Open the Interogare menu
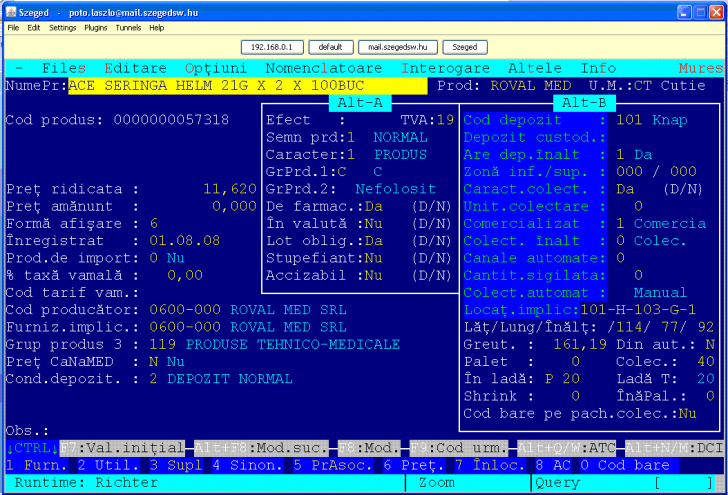 pyautogui.click(x=446, y=68)
